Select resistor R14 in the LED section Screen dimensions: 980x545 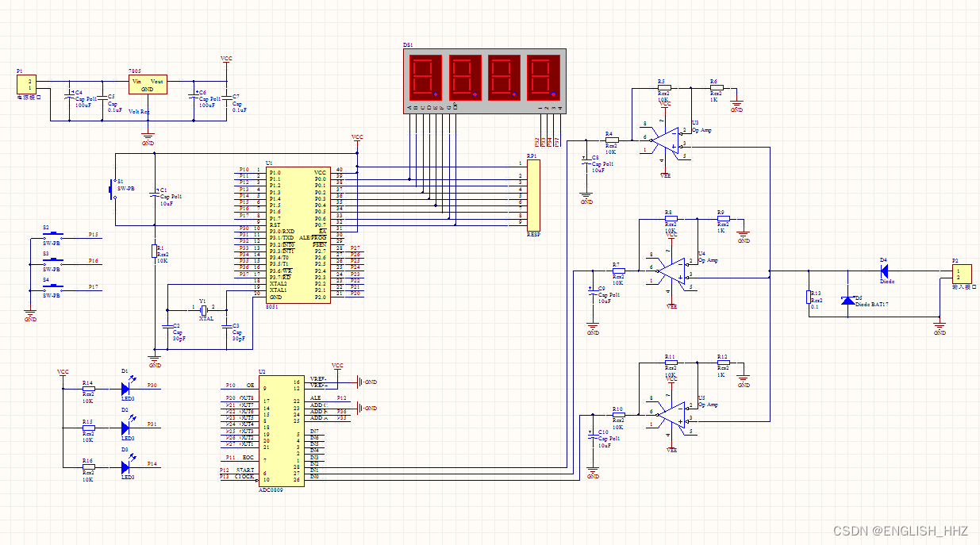point(88,388)
